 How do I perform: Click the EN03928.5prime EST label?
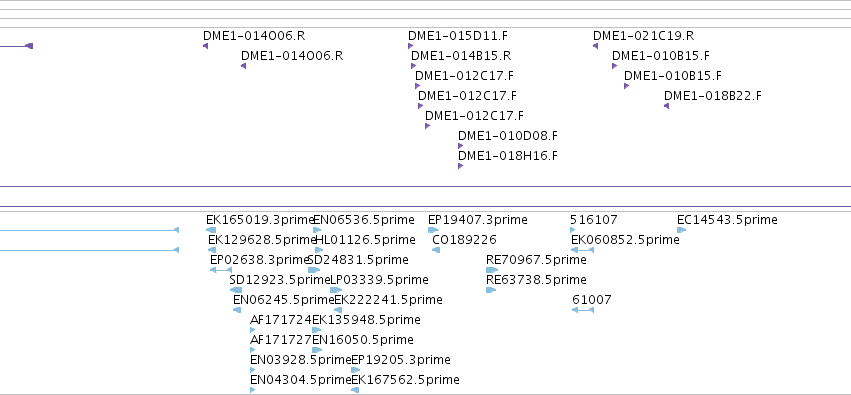[301, 360]
